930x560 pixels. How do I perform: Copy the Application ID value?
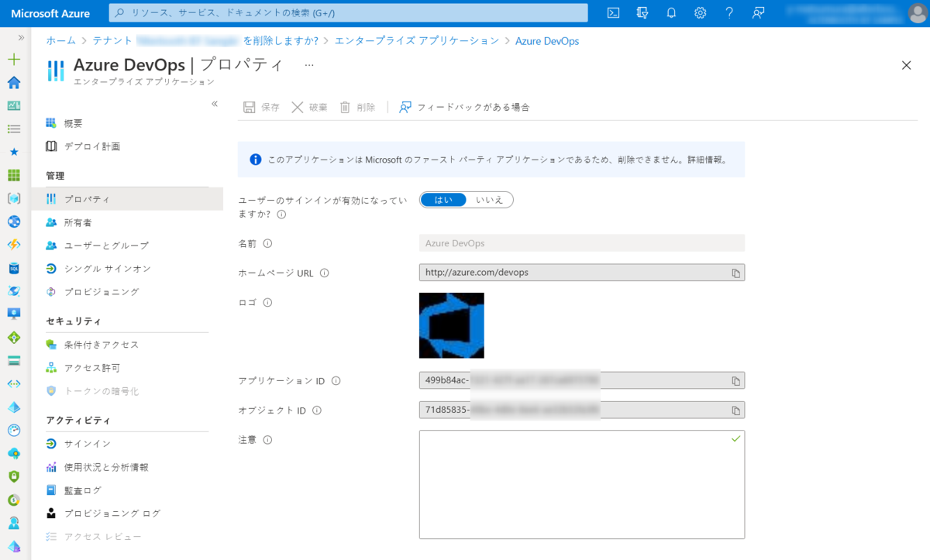tap(736, 381)
